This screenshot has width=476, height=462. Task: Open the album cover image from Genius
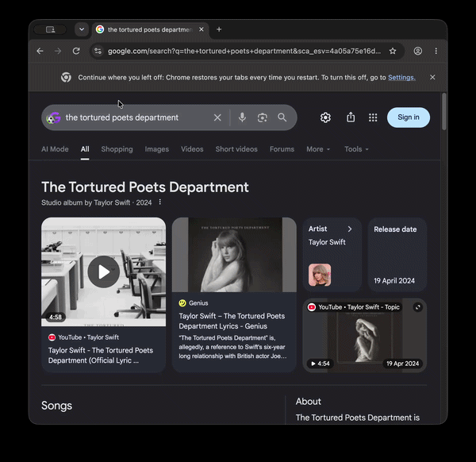point(234,255)
